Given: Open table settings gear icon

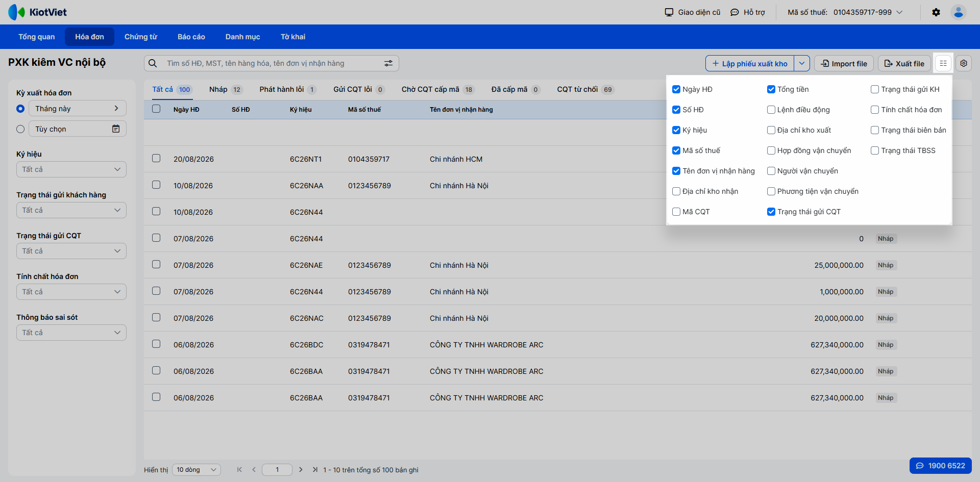Looking at the screenshot, I should tap(964, 63).
